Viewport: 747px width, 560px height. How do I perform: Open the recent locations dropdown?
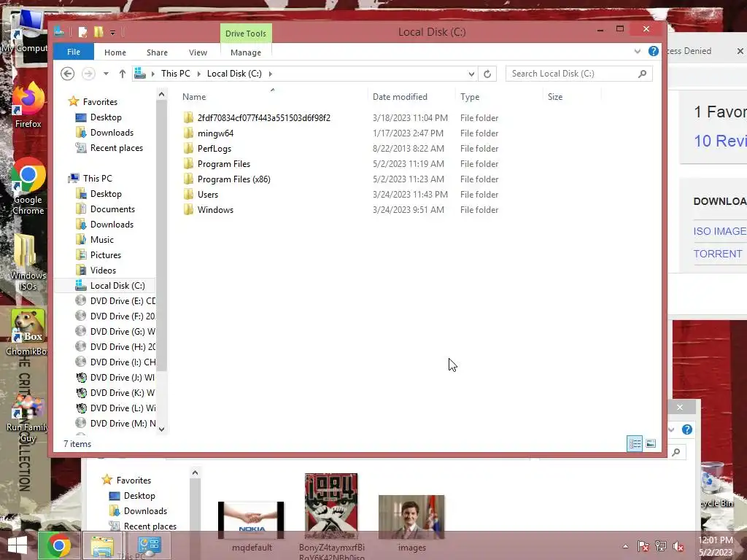(106, 74)
